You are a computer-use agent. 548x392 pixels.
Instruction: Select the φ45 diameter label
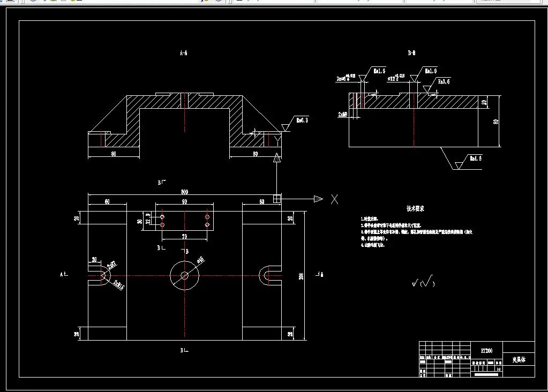200,260
